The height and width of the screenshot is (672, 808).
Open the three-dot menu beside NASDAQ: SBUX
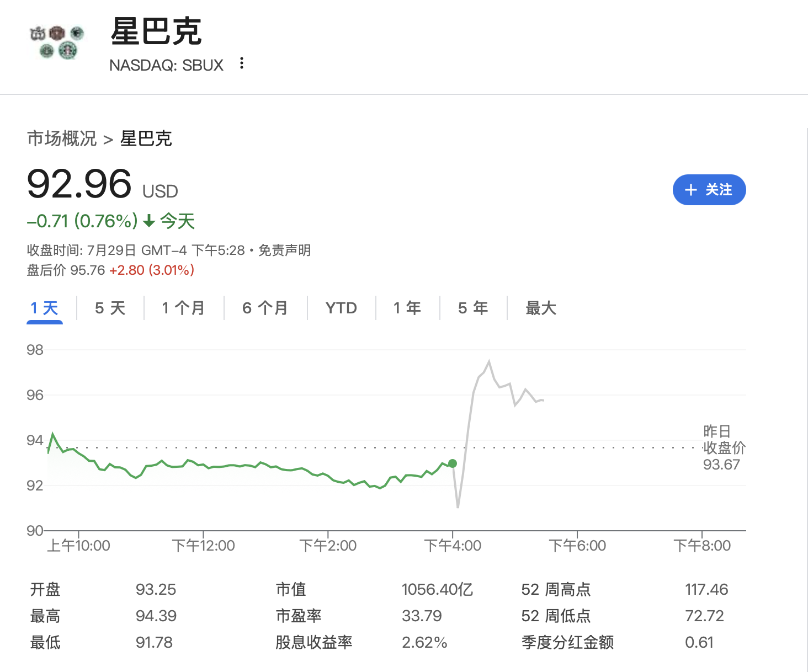coord(241,63)
